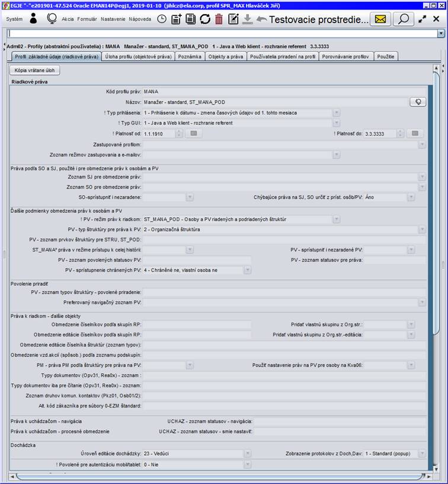Click UCHAZ - zoznam statusov - navigácia field
This screenshot has width=448, height=484.
340,421
